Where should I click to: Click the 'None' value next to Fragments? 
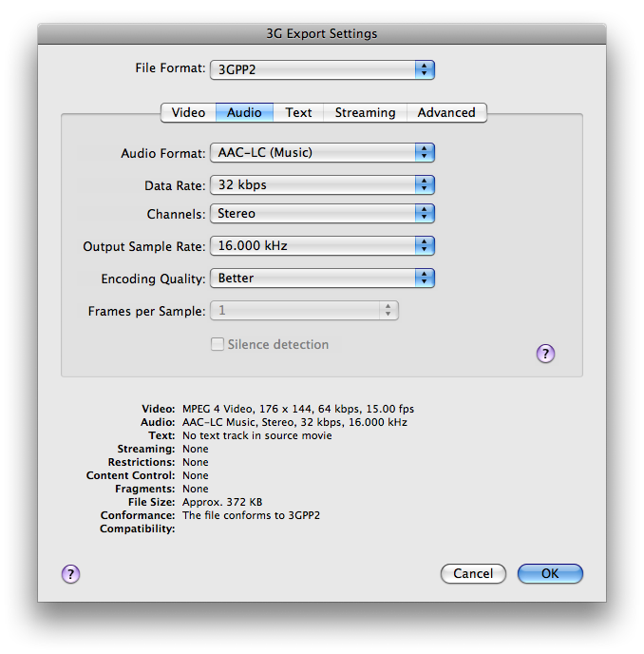196,489
